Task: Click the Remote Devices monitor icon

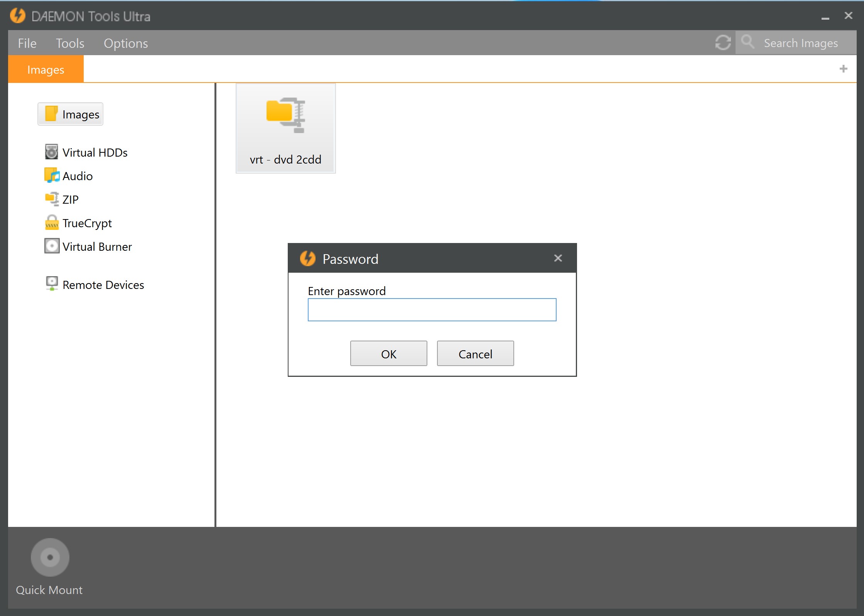Action: (x=52, y=284)
